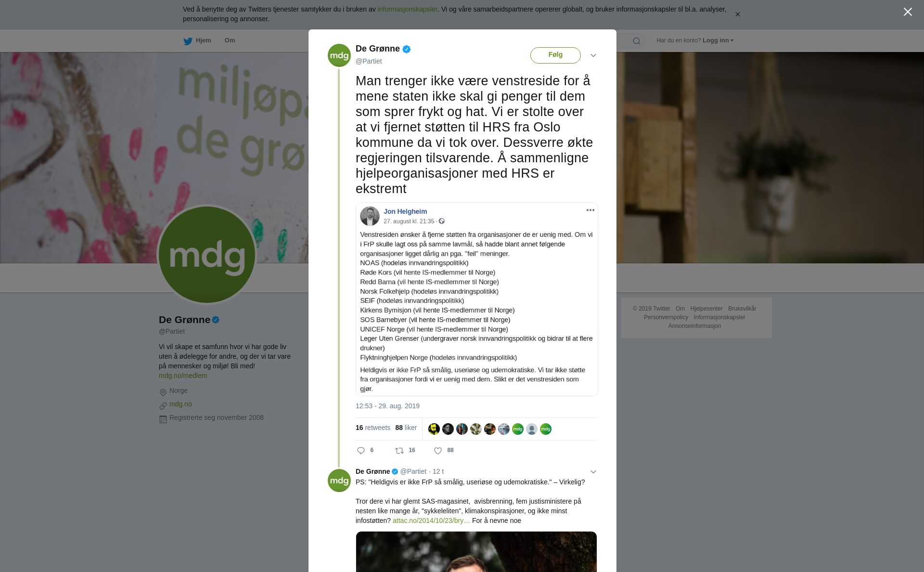
Task: Retweet the De Grønne tweet
Action: [399, 451]
